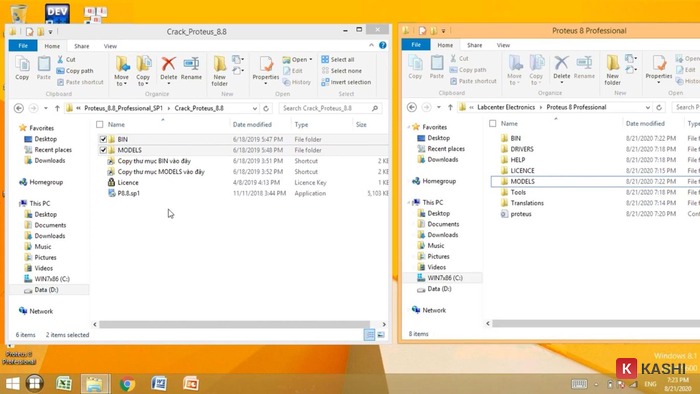
Task: Create New folder in Crack_Proteus_8.8 window
Action: coord(219,71)
